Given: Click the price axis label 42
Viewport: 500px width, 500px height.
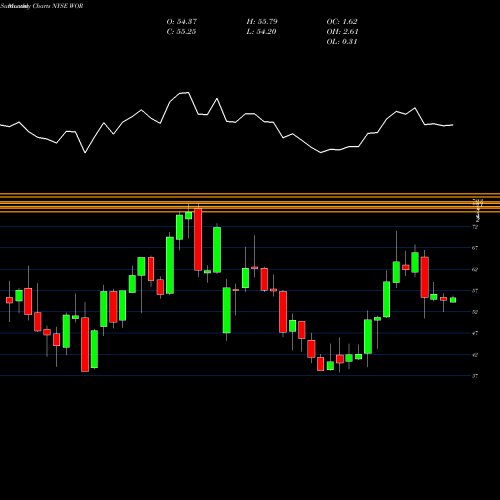Looking at the screenshot, I should point(475,355).
